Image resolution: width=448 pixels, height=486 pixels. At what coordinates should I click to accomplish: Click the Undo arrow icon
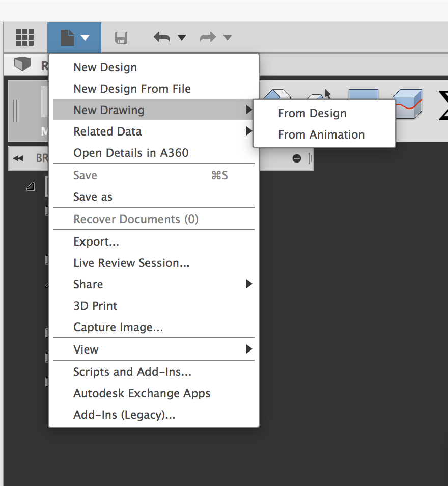coord(162,37)
